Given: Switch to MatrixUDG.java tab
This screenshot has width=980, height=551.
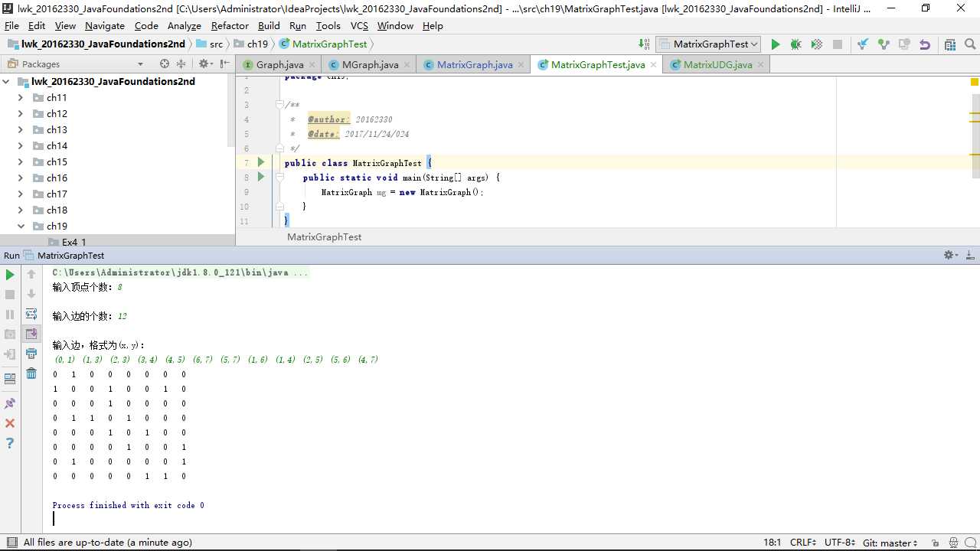Looking at the screenshot, I should click(x=717, y=64).
